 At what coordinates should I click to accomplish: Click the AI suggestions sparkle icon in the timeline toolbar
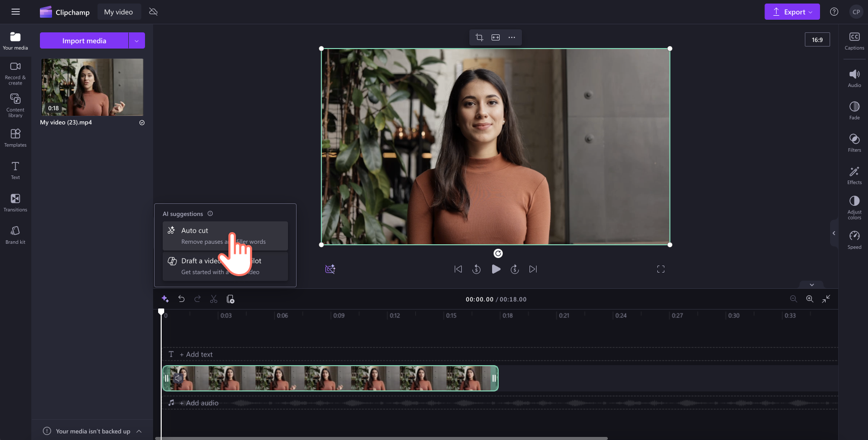(x=165, y=299)
